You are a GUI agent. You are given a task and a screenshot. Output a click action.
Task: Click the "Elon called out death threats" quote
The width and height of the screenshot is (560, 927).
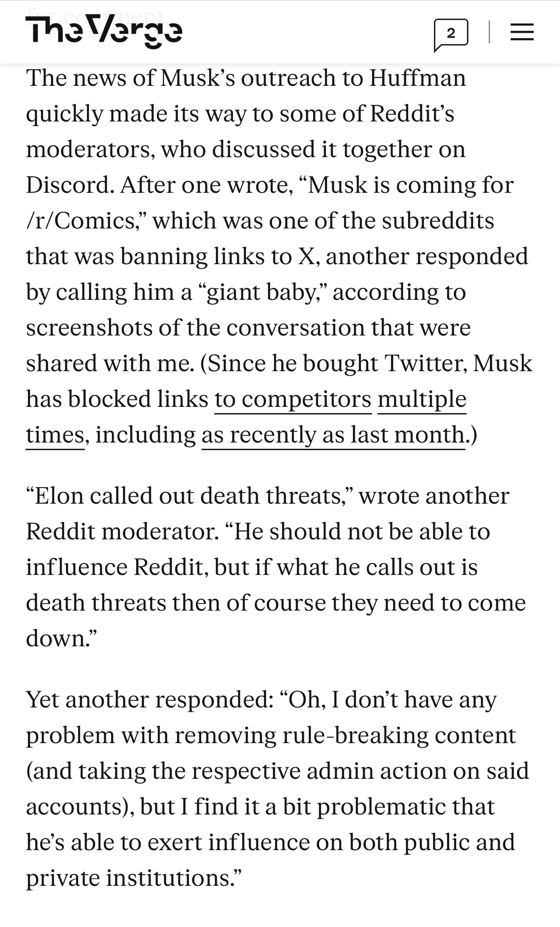(188, 496)
